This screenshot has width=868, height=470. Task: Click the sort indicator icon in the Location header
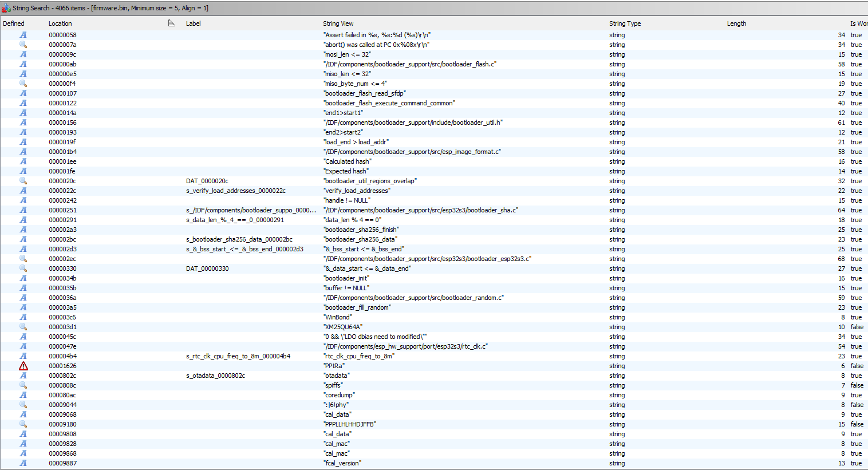[x=171, y=23]
